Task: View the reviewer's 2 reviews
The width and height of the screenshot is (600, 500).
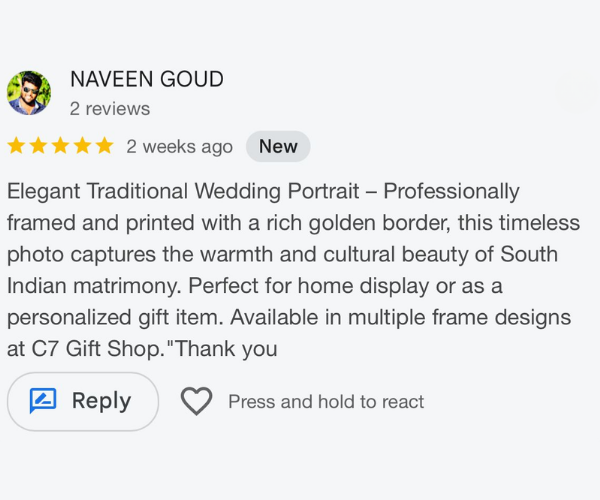Action: pos(110,108)
